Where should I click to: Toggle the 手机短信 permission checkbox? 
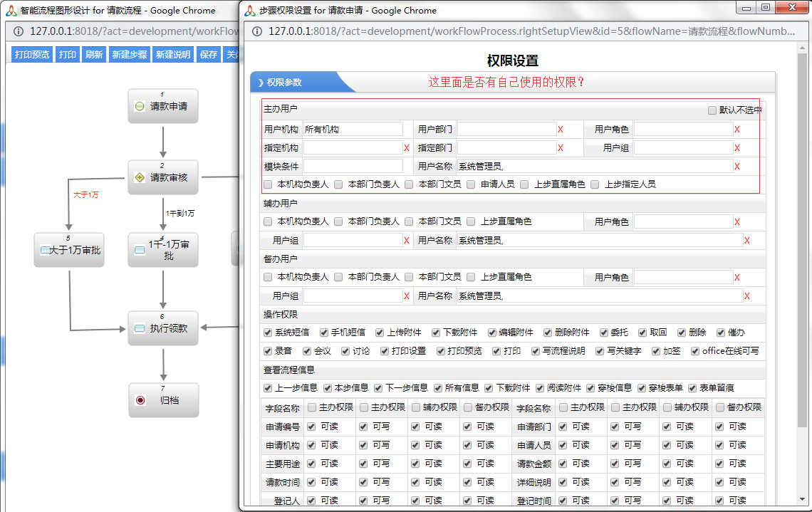pyautogui.click(x=324, y=333)
